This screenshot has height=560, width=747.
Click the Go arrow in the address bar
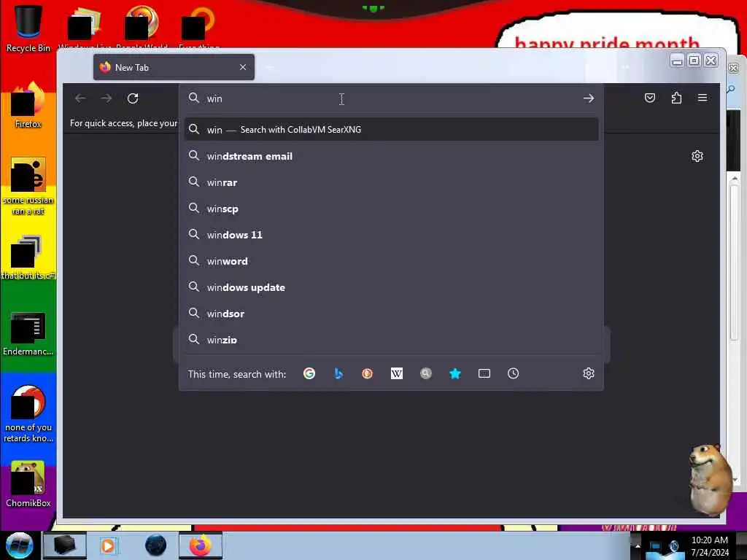(589, 98)
